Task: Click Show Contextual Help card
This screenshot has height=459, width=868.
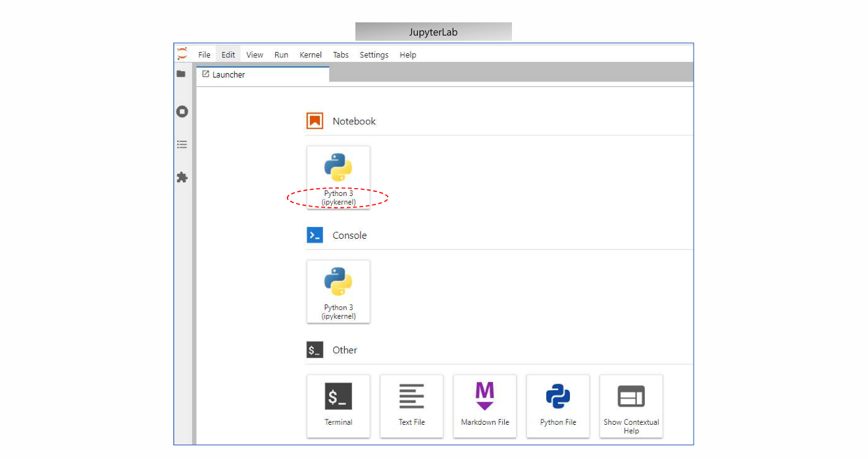Action: 631,406
